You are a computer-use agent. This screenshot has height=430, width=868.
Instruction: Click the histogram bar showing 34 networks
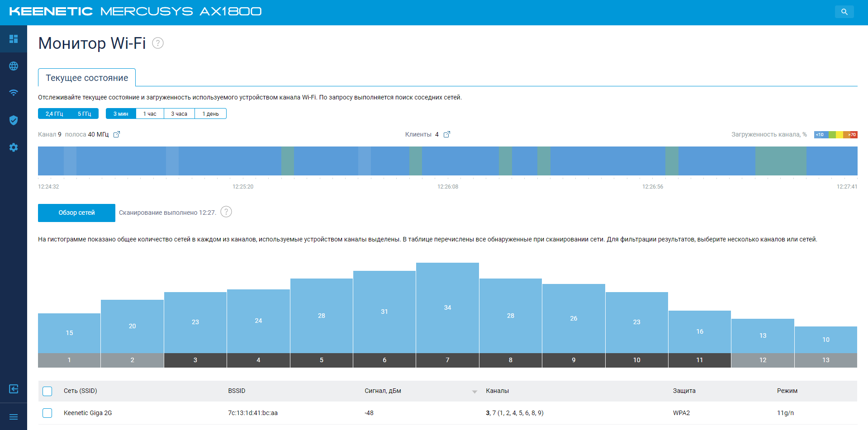click(x=447, y=307)
